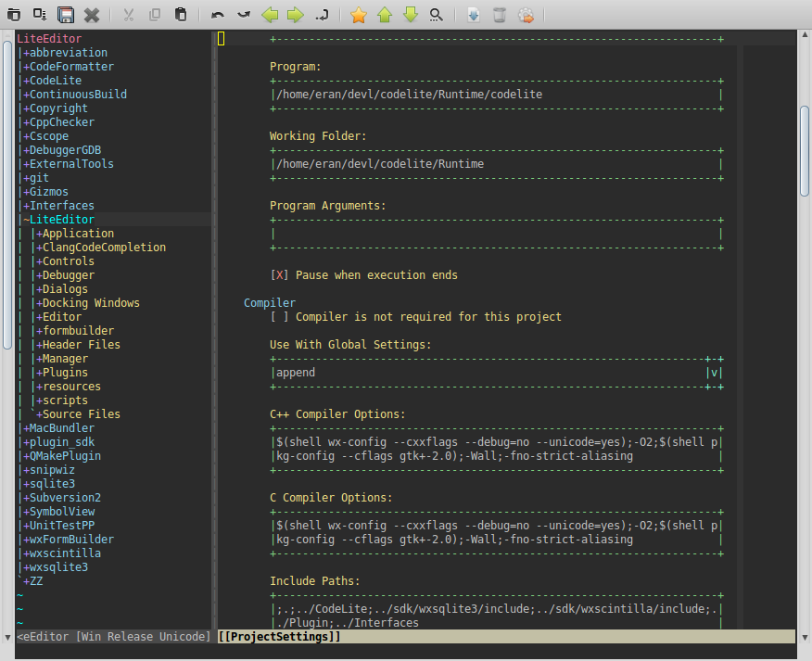The width and height of the screenshot is (812, 661).
Task: Expand the Source Files folder
Action: [39, 414]
